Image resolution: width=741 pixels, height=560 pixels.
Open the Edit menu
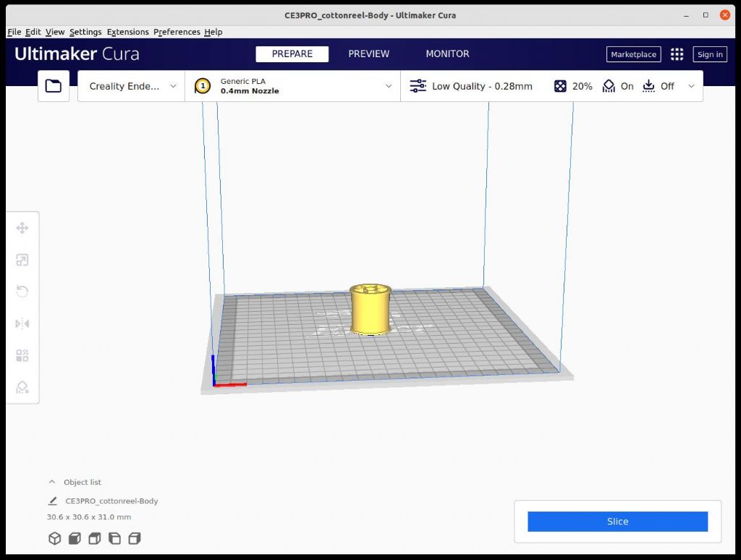point(33,32)
